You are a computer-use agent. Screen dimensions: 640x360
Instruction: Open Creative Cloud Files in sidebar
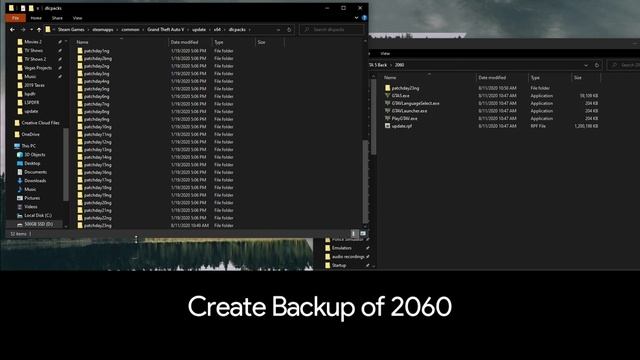click(x=40, y=123)
